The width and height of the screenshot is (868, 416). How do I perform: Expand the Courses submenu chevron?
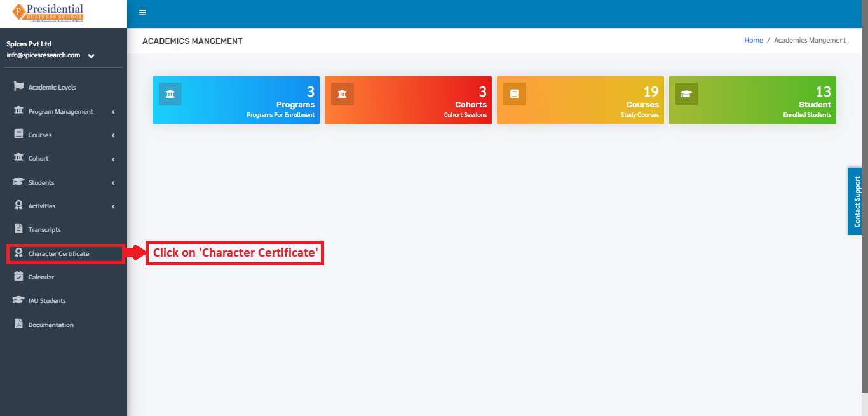pyautogui.click(x=113, y=135)
